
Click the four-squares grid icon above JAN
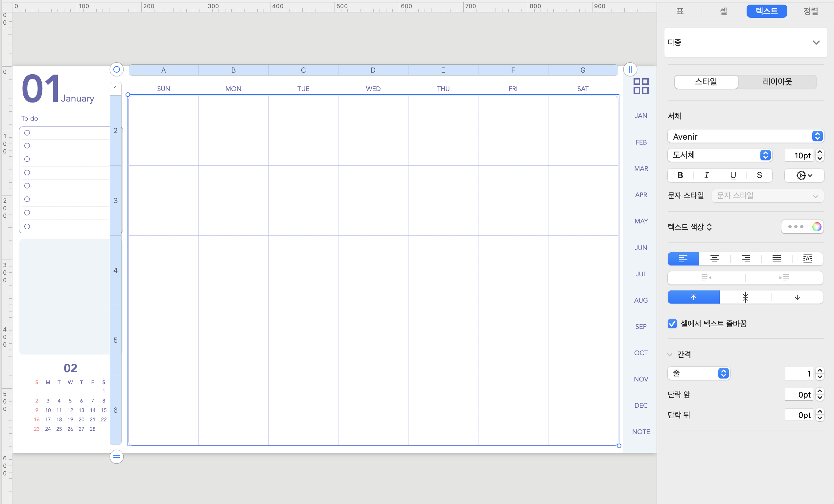641,86
